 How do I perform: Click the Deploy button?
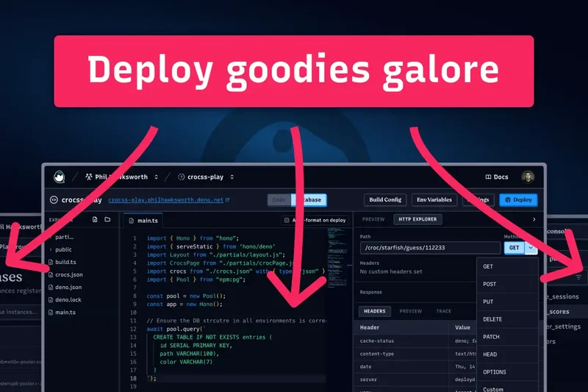pyautogui.click(x=518, y=200)
